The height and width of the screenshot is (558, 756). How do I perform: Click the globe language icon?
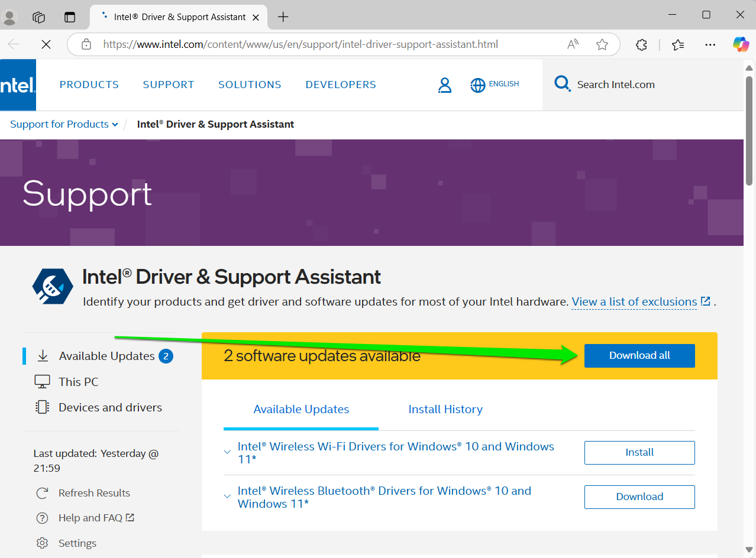tap(477, 85)
